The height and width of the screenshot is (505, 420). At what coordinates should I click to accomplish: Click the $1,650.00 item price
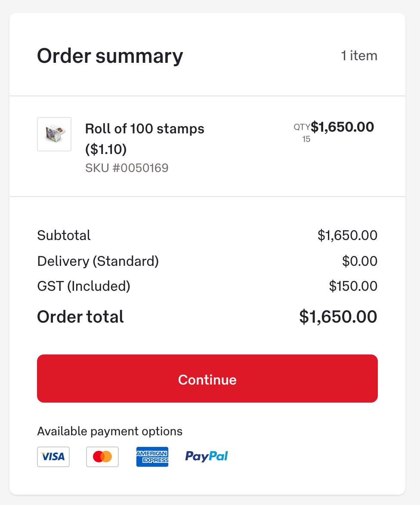(343, 127)
